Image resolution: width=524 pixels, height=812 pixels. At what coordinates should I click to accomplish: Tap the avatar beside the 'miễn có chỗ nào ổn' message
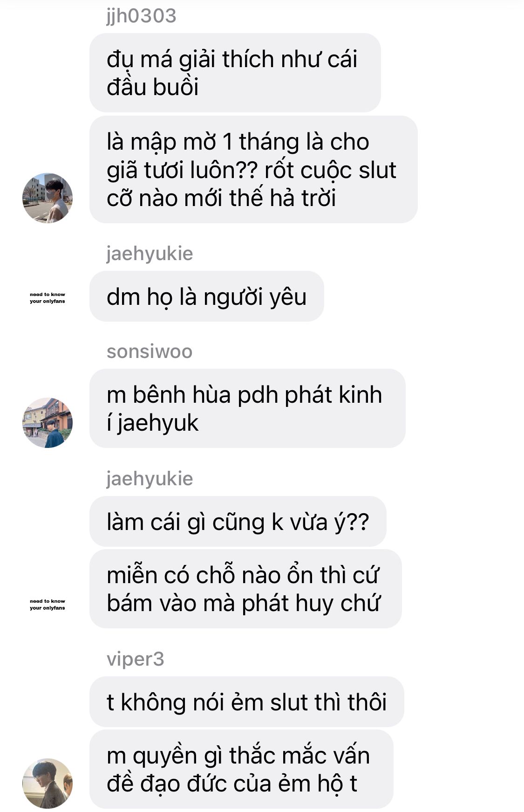(48, 605)
